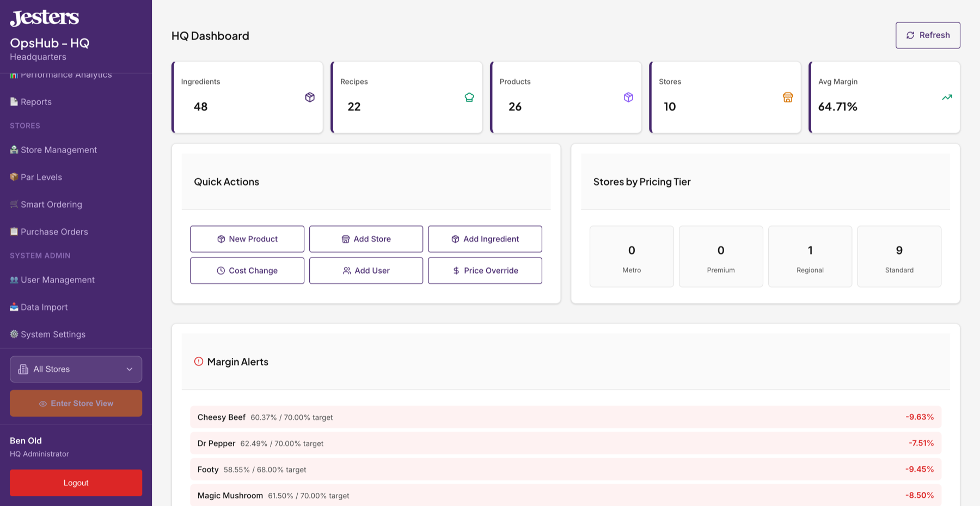Open the All Stores dropdown
Screen dimensions: 980x506
(x=75, y=369)
